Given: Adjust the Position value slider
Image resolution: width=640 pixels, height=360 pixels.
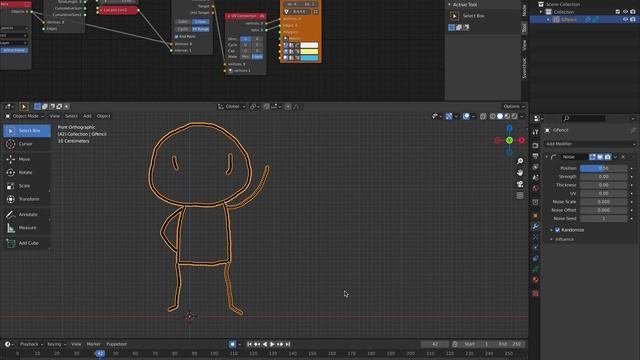Looking at the screenshot, I should [603, 168].
